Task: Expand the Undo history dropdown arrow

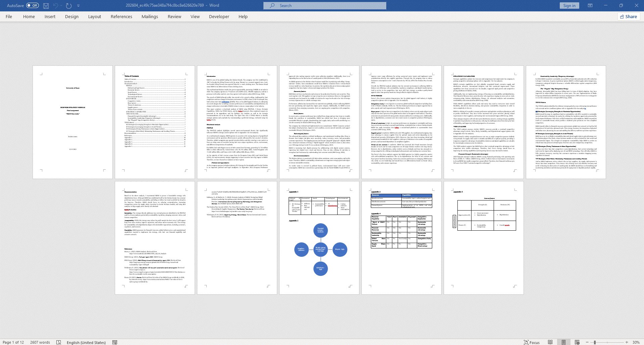Action: (x=61, y=6)
